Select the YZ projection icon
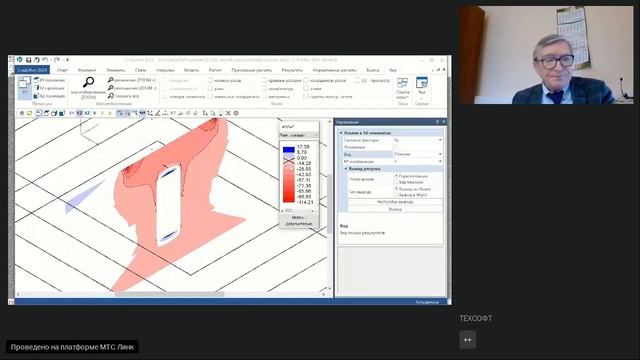640x360 pixels. (36, 88)
